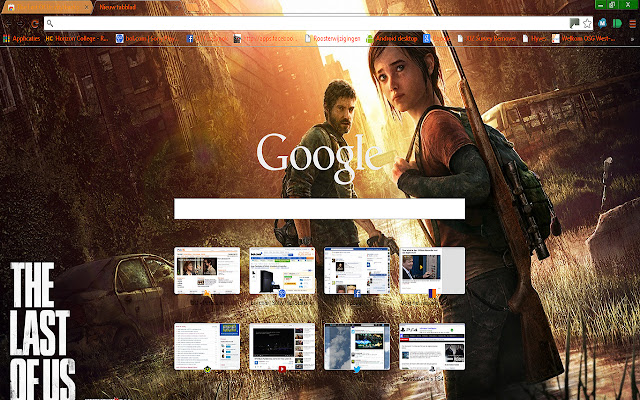Click the Welkom OSG West bookmark favicon
Image resolution: width=640 pixels, height=400 pixels.
point(556,39)
